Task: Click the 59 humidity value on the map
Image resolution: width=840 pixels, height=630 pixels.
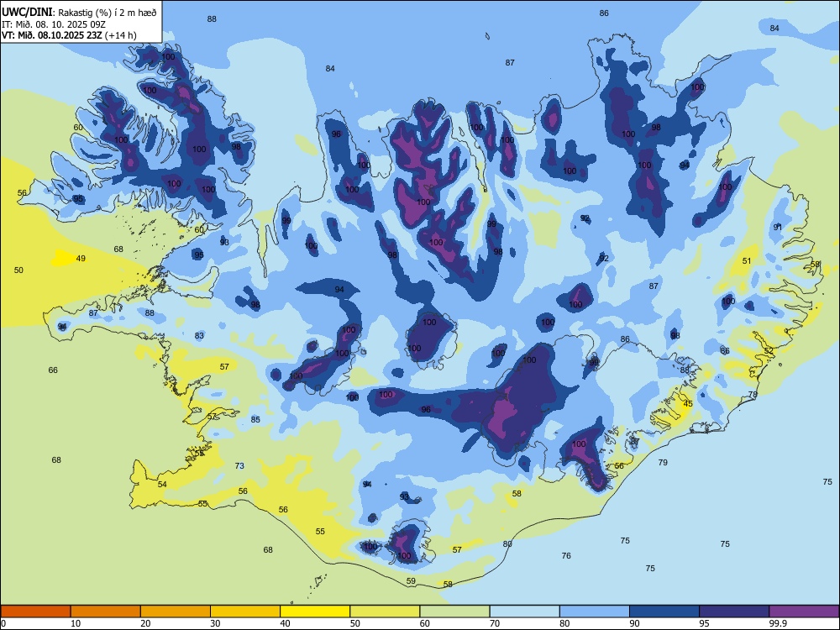Action: point(411,580)
